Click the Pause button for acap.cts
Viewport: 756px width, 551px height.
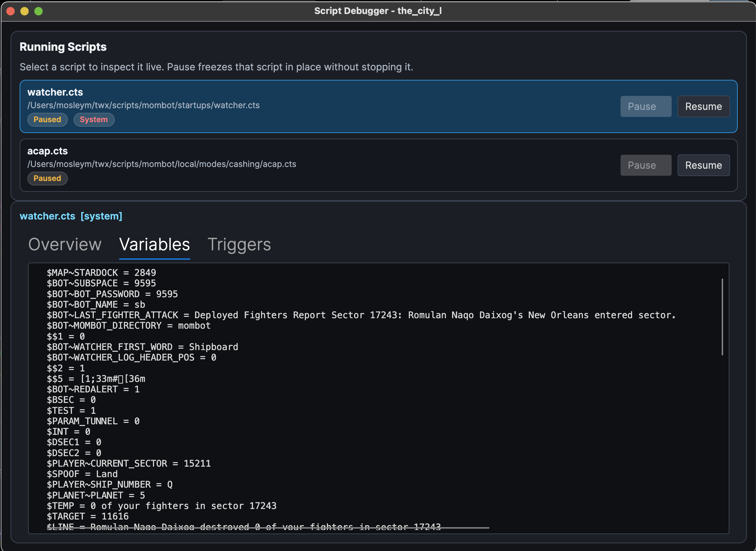(646, 165)
